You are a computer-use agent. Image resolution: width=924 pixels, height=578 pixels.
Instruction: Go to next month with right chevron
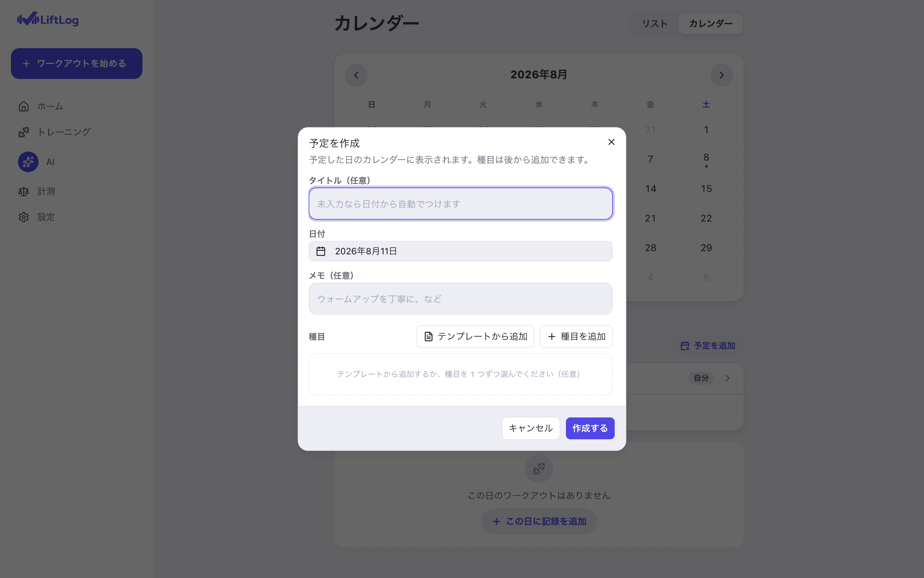pyautogui.click(x=721, y=75)
